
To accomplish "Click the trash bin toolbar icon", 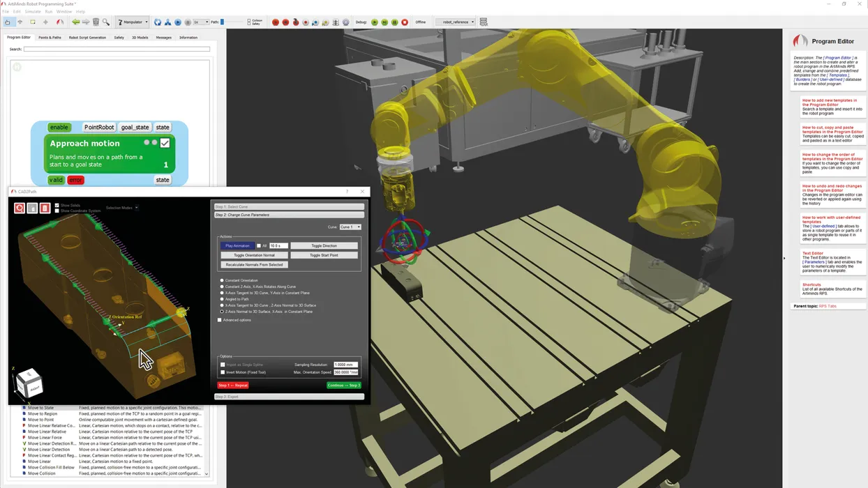I will pyautogui.click(x=96, y=22).
